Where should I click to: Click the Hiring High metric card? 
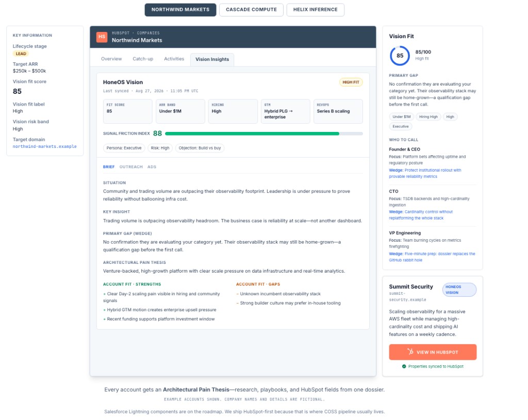pos(233,111)
